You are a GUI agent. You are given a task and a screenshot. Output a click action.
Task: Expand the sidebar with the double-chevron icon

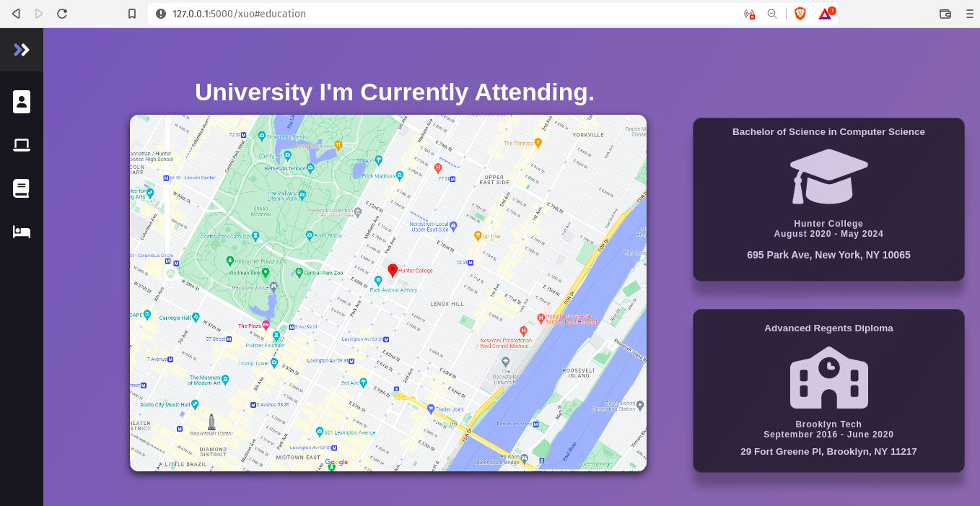point(22,50)
